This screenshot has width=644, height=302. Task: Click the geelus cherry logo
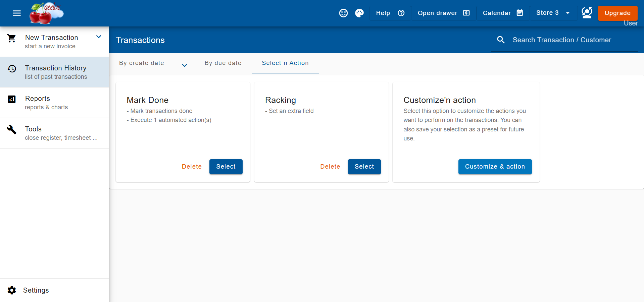tap(46, 13)
